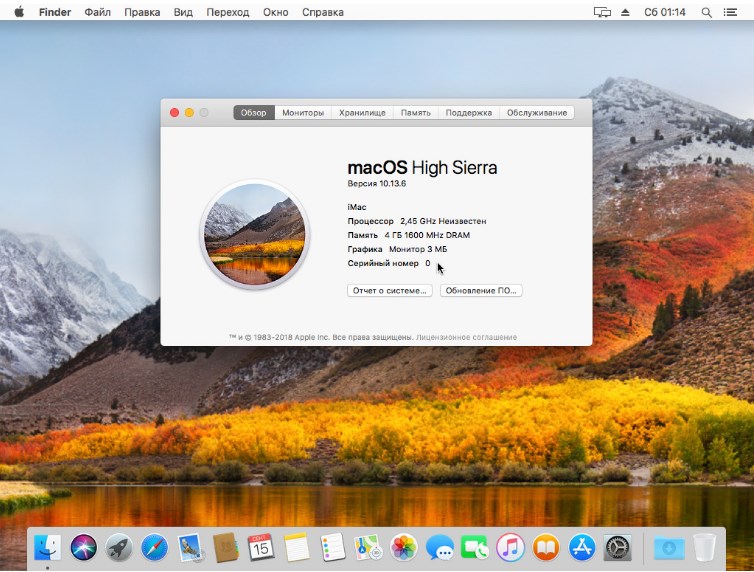This screenshot has height=572, width=754.
Task: Launch Siri from the Dock
Action: pyautogui.click(x=84, y=547)
